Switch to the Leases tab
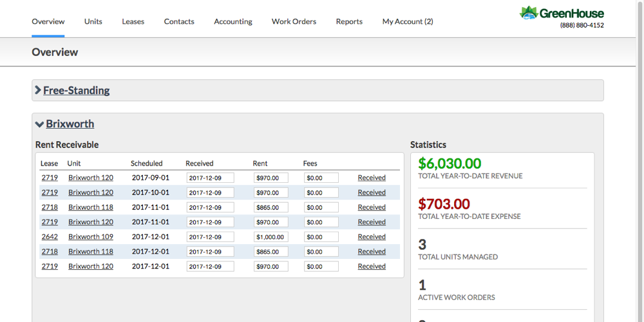The image size is (644, 322). point(133,21)
